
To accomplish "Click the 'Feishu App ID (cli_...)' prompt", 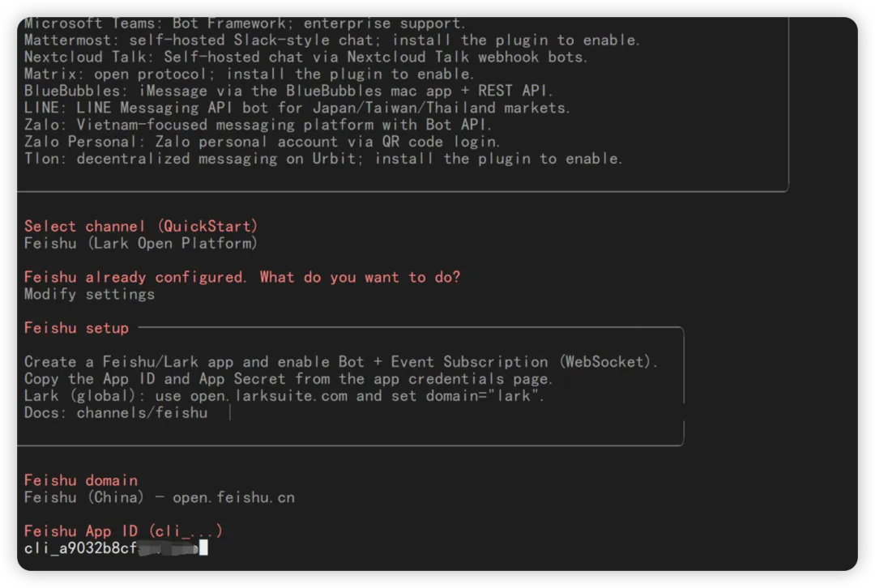I will pyautogui.click(x=123, y=530).
